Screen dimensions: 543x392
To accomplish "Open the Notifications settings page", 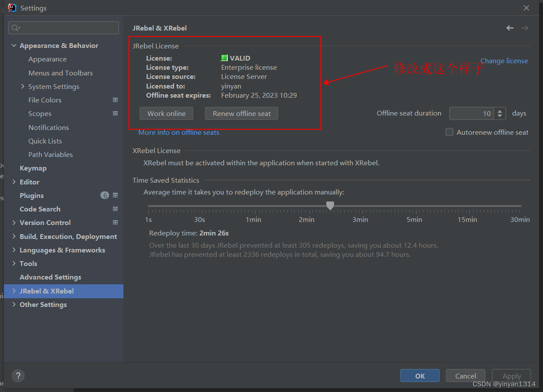I will (x=48, y=127).
